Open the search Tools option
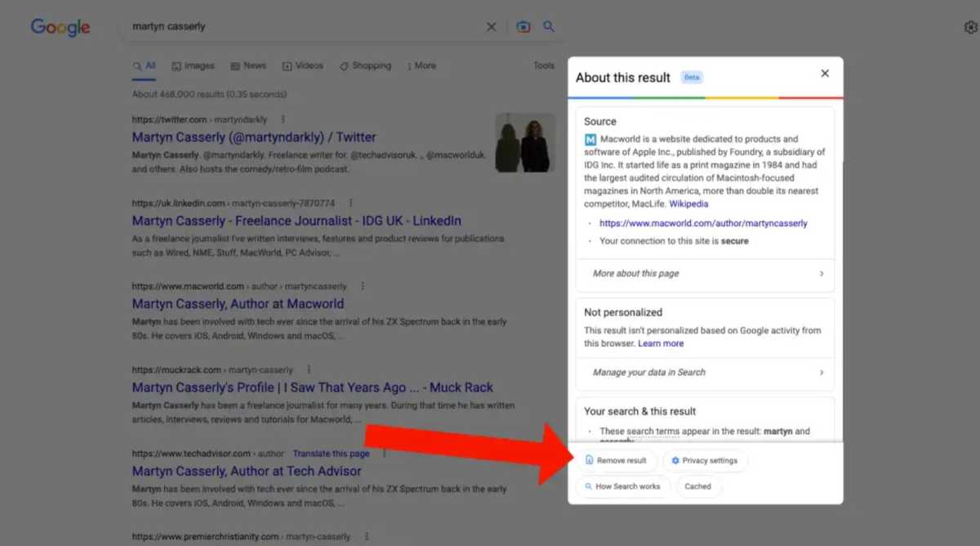Viewport: 980px width, 546px height. (x=544, y=66)
